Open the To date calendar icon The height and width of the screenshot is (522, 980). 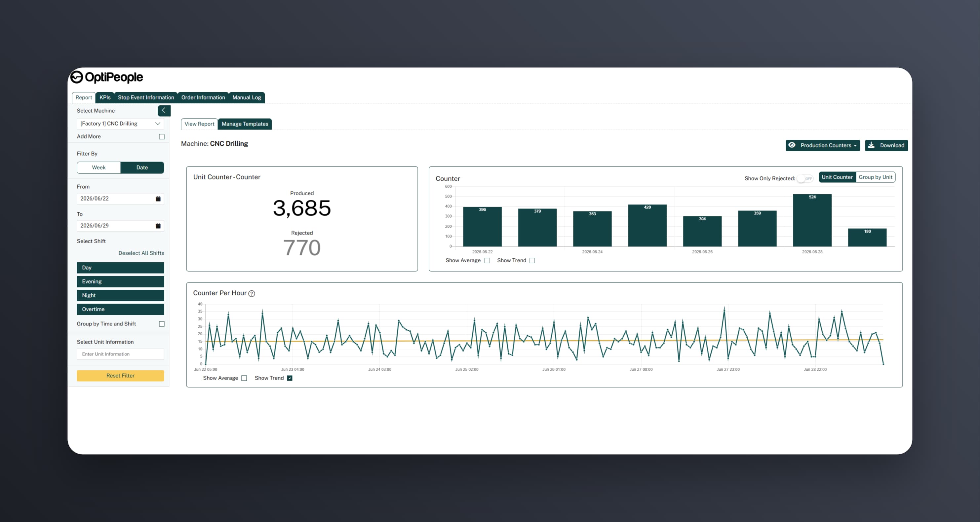(158, 226)
